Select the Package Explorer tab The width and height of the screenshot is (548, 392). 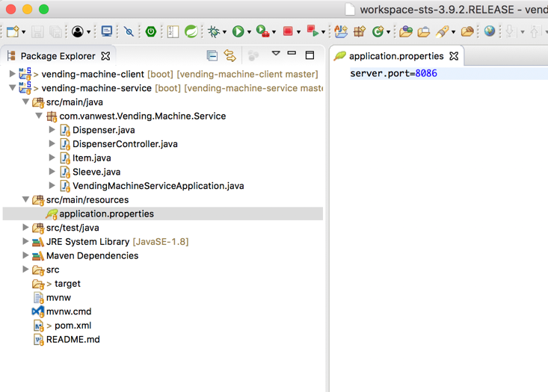(x=58, y=56)
